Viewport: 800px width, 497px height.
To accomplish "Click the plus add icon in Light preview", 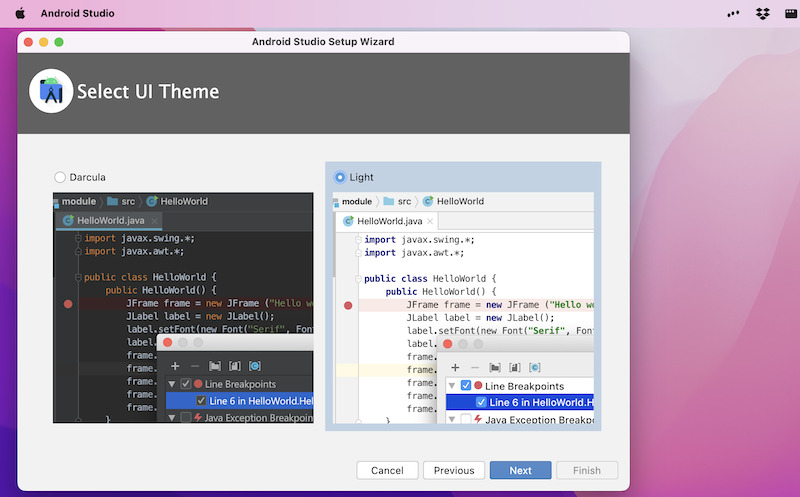I will point(455,368).
